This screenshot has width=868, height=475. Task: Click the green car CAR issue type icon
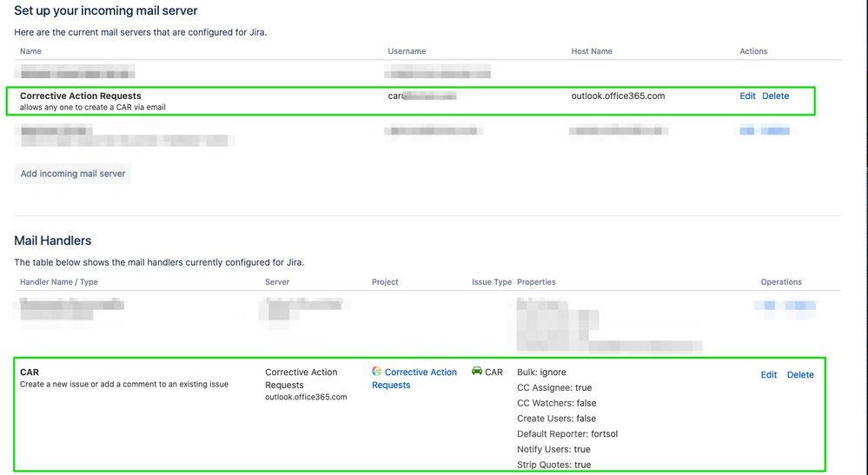pos(477,371)
